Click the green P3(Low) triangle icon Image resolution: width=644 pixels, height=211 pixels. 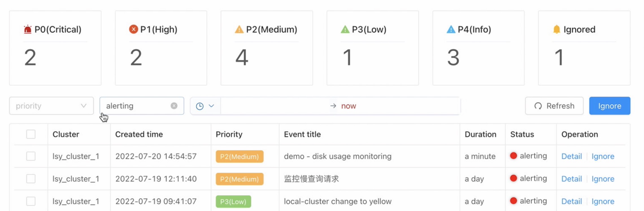click(345, 29)
